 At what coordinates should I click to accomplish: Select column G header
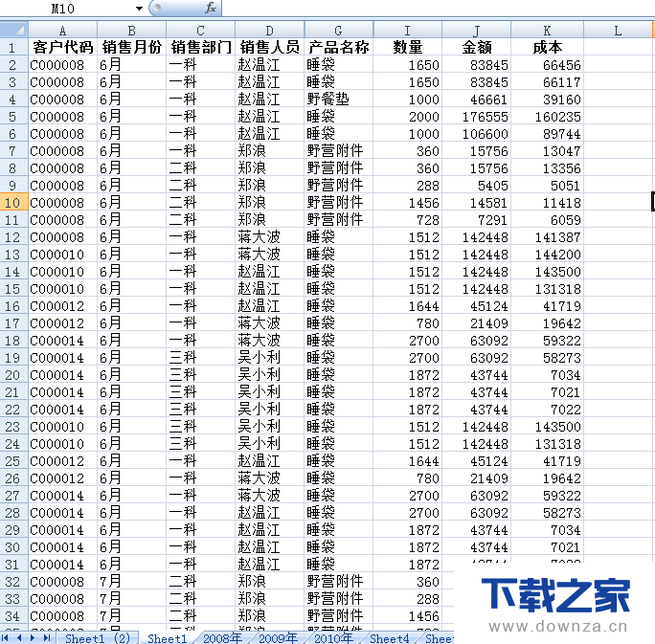pyautogui.click(x=338, y=30)
